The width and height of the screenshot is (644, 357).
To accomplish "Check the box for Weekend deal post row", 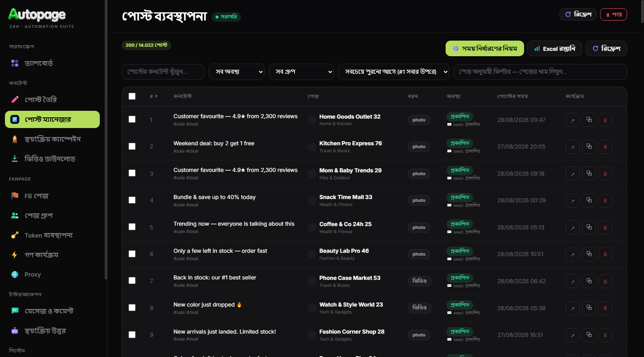I will click(x=132, y=146).
